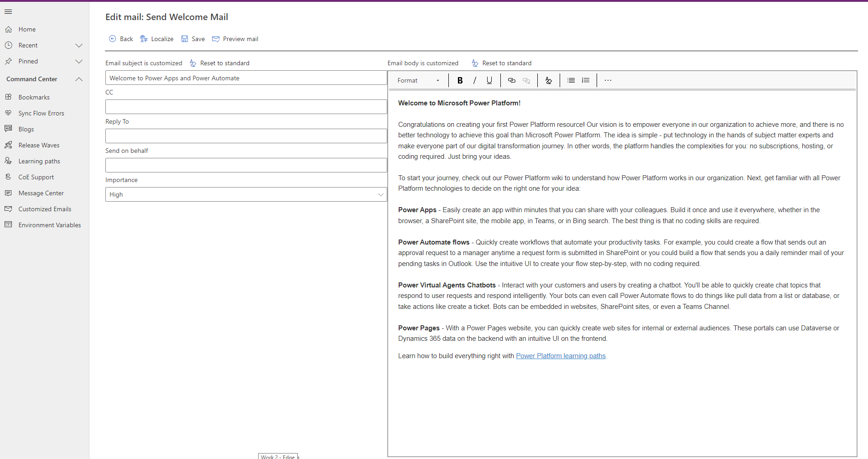The width and height of the screenshot is (868, 459).
Task: Open the font color tool
Action: click(548, 80)
